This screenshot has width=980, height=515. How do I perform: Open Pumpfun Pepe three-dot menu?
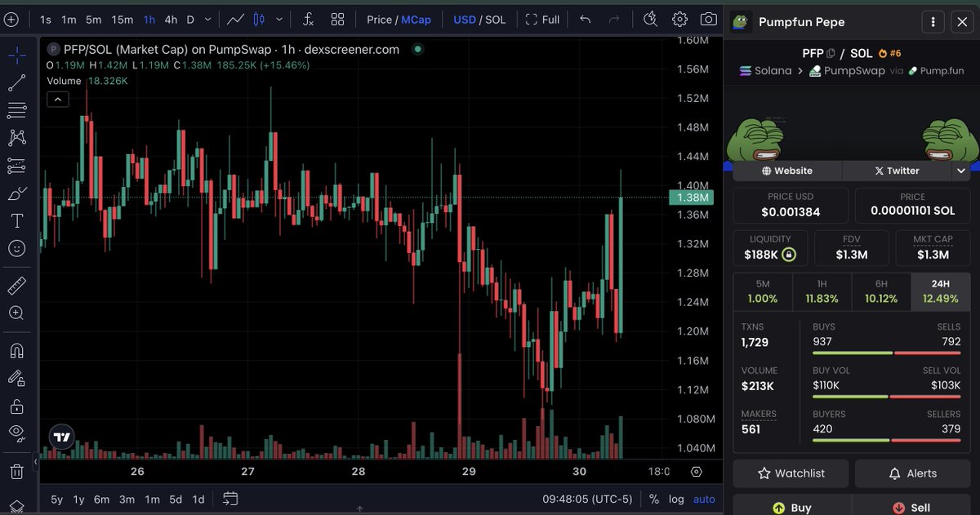coord(933,22)
